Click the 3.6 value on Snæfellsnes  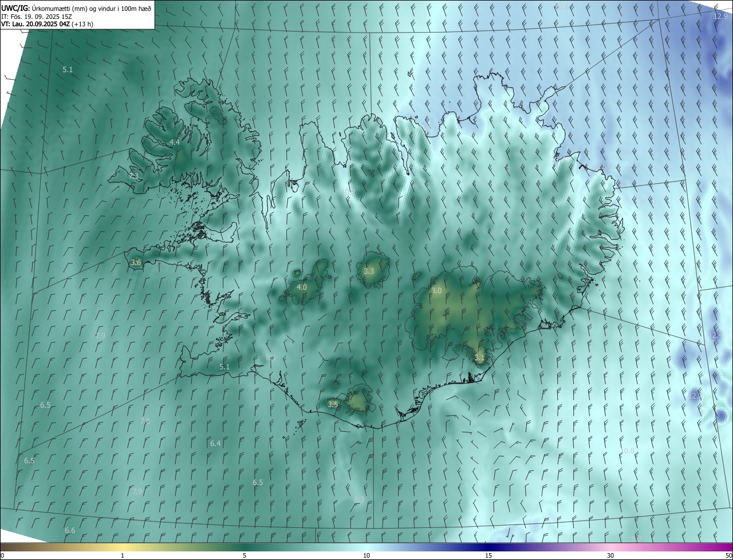(136, 263)
